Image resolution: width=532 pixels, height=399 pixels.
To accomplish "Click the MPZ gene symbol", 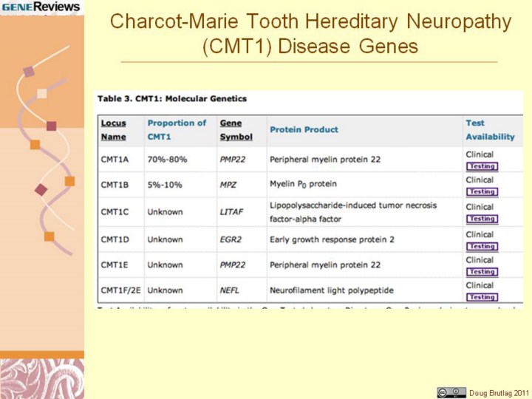I will (229, 185).
